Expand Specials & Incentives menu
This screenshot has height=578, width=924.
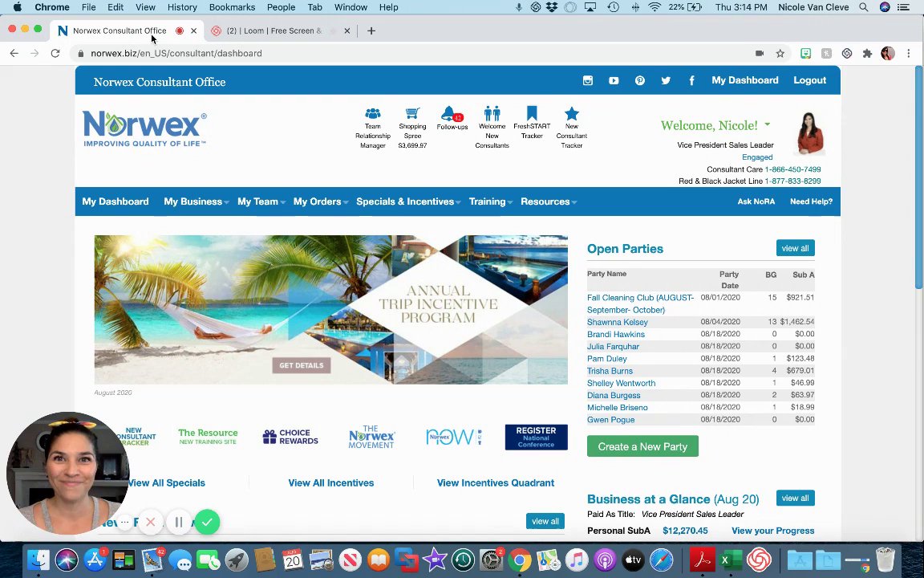pos(408,201)
